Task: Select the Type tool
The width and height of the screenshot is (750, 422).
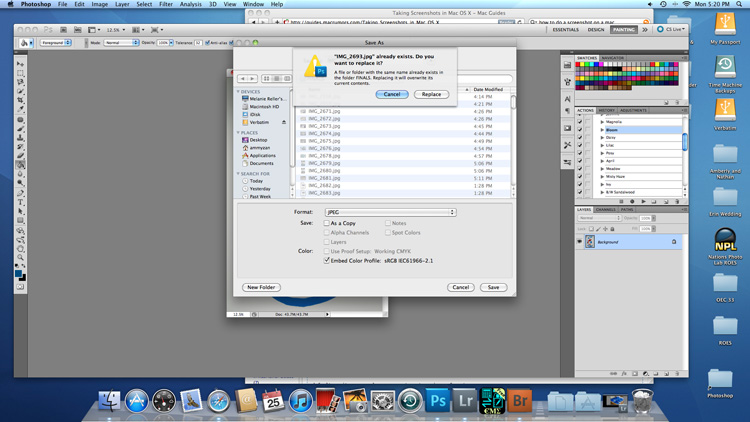Action: coord(20,202)
